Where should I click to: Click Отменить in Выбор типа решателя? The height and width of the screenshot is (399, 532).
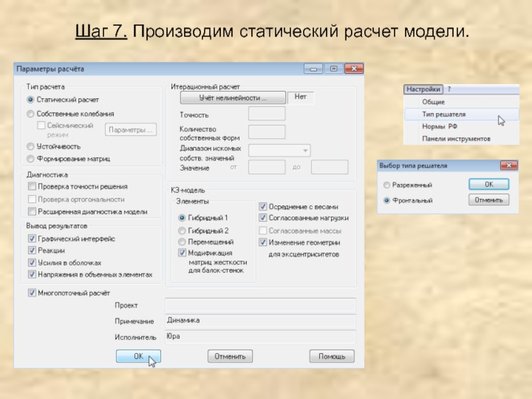[x=489, y=200]
